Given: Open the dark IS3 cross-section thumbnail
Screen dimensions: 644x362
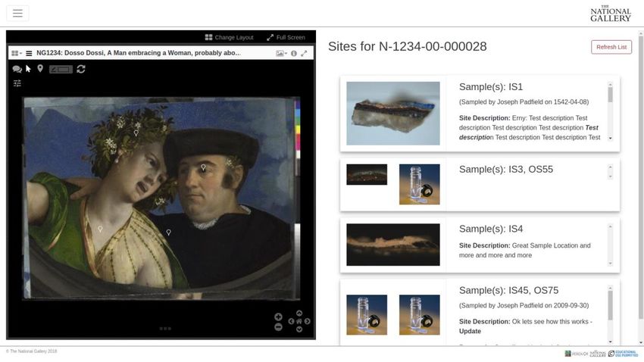Looking at the screenshot, I should [x=367, y=174].
